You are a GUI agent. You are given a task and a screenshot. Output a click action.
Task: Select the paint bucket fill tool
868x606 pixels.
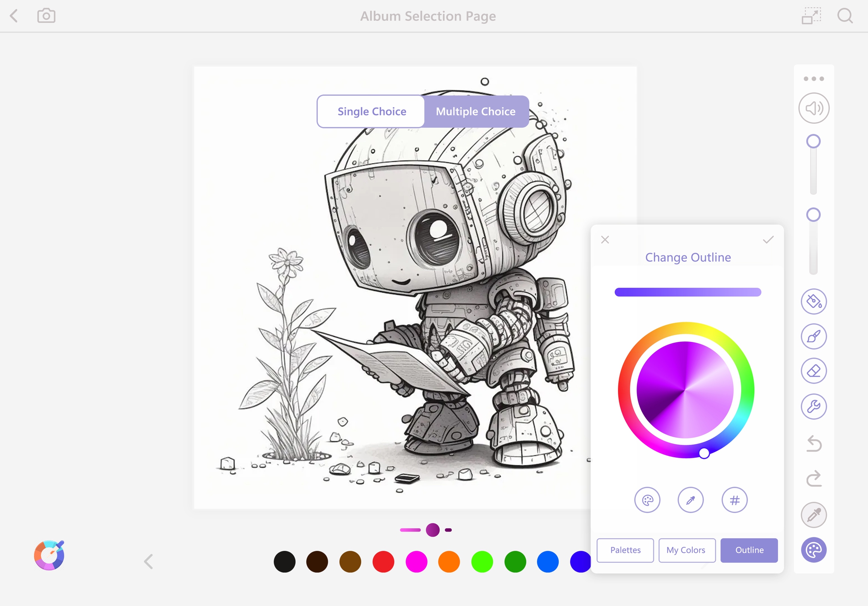point(814,301)
